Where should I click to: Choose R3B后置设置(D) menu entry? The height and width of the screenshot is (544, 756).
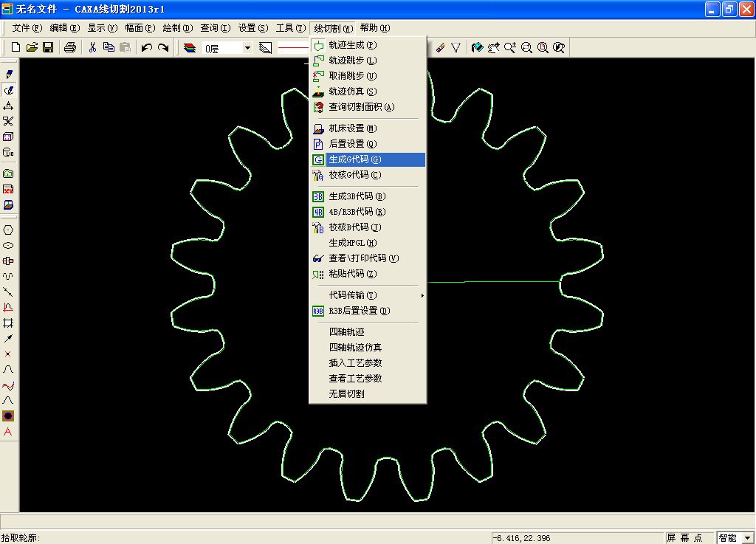[368, 311]
